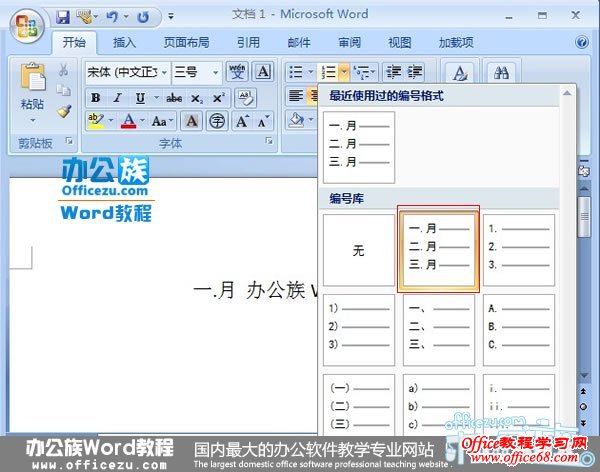The width and height of the screenshot is (600, 472).
Task: Select the A. B. C. numbering format
Action: 518,331
